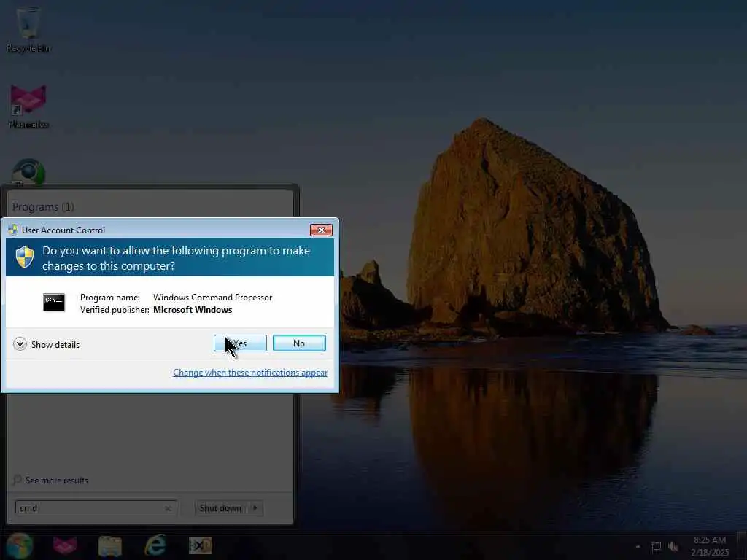
Task: Click 'See more results' in Start menu
Action: click(x=57, y=481)
